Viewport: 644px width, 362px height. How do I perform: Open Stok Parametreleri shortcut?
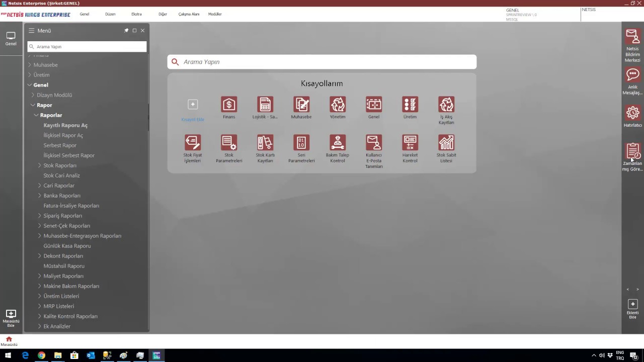[229, 143]
